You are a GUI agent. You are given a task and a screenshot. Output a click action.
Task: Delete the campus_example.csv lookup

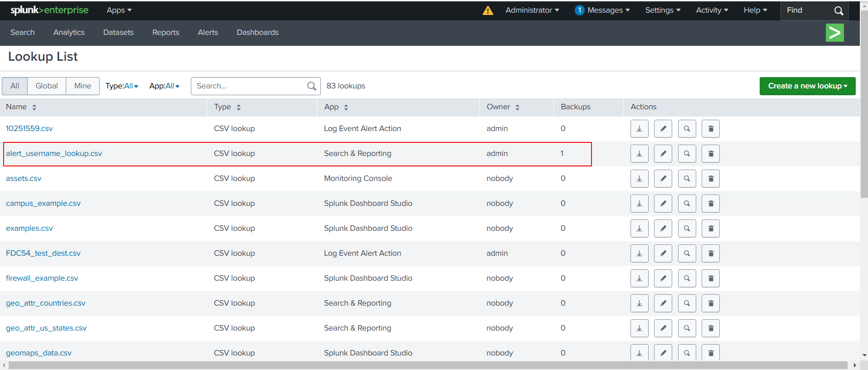coord(710,204)
